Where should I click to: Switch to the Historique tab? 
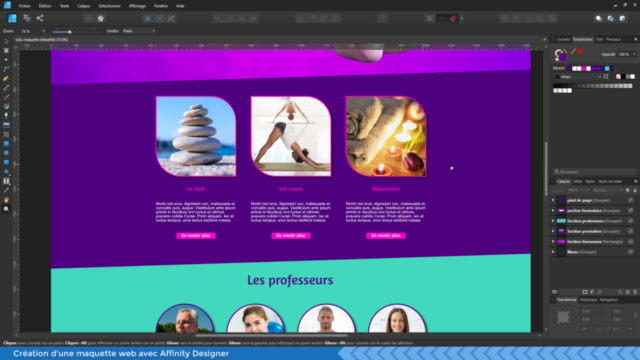(588, 300)
